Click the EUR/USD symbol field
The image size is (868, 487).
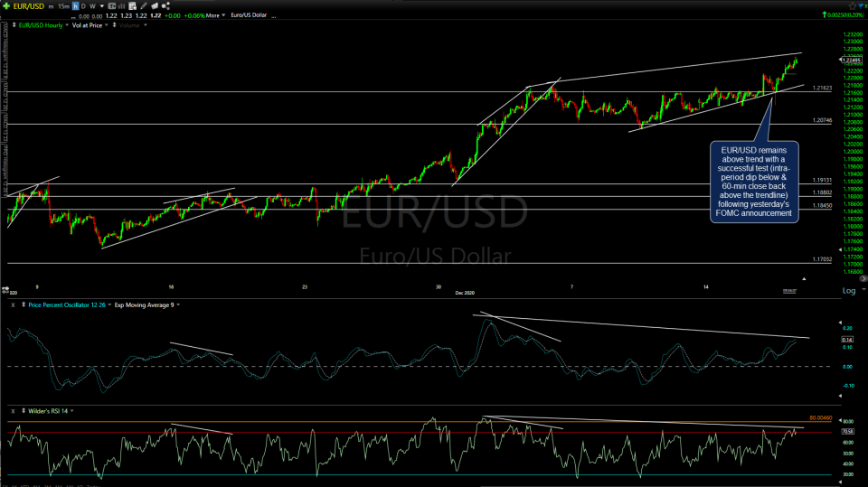pyautogui.click(x=28, y=6)
